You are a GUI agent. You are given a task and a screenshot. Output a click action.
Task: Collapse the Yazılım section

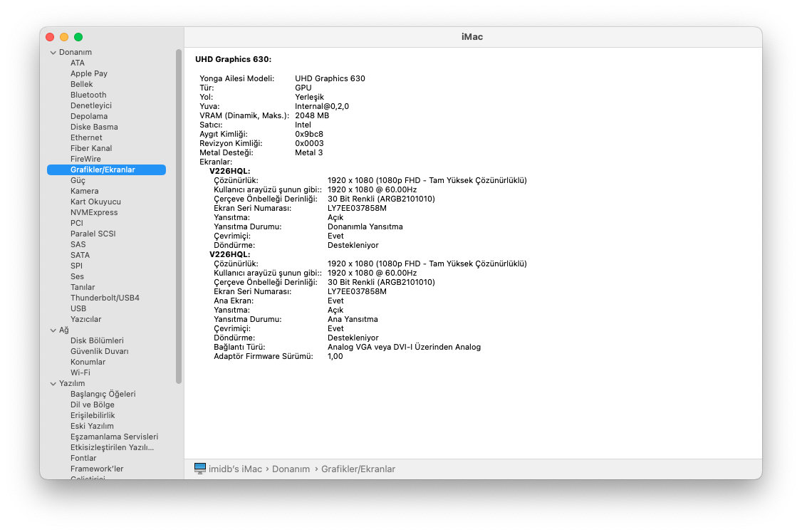click(53, 384)
